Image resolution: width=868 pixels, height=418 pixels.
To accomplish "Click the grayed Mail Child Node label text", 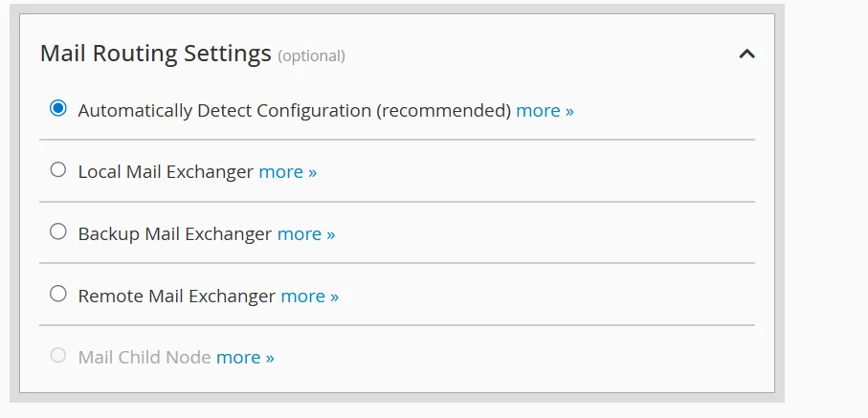I will tap(145, 358).
